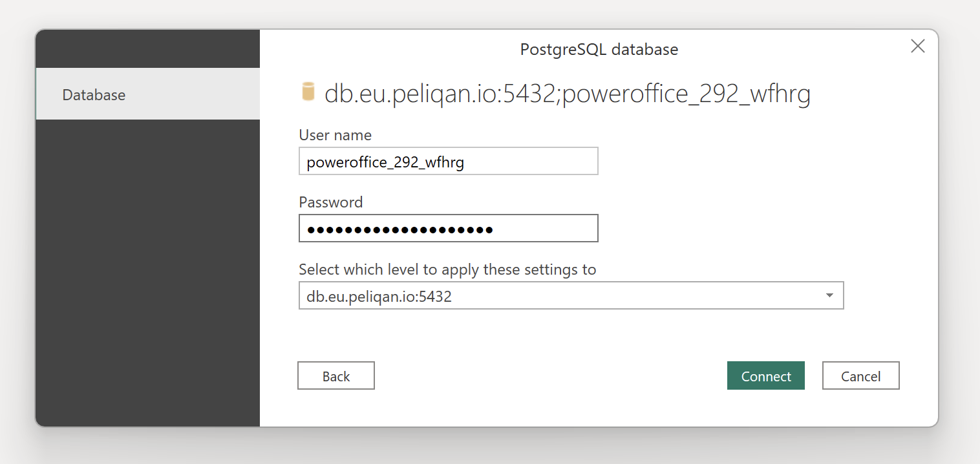The width and height of the screenshot is (980, 464).
Task: Cancel the PostgreSQL database dialog
Action: coord(860,375)
